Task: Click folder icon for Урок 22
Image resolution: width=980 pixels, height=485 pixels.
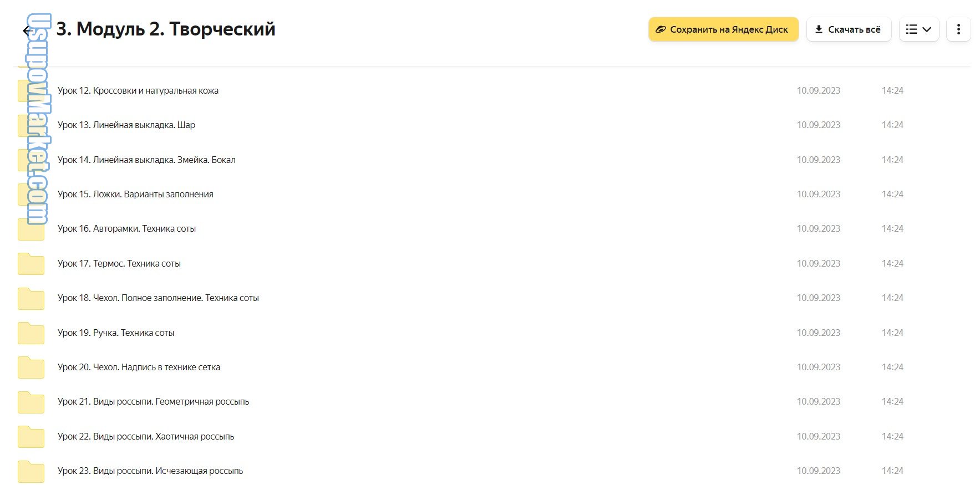Action: pyautogui.click(x=31, y=437)
